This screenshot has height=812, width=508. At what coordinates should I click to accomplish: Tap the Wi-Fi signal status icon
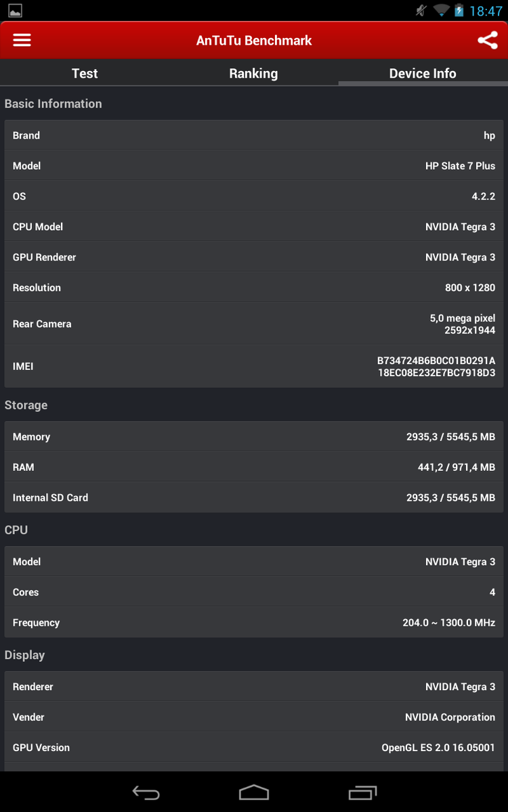click(442, 11)
